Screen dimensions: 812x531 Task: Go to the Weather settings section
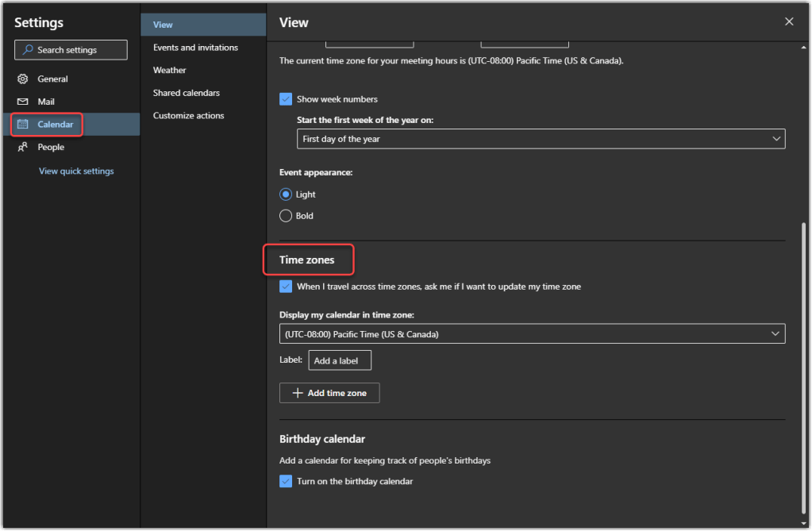(x=170, y=71)
